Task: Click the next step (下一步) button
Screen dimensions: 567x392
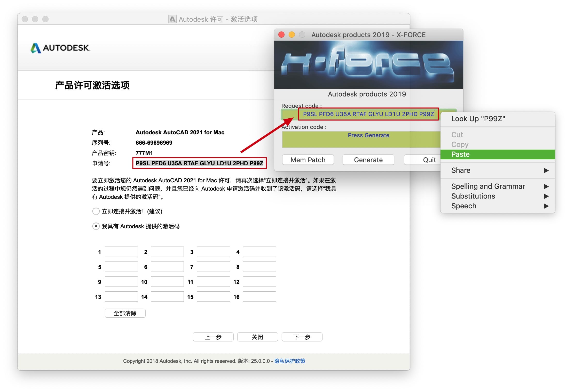Action: tap(302, 337)
